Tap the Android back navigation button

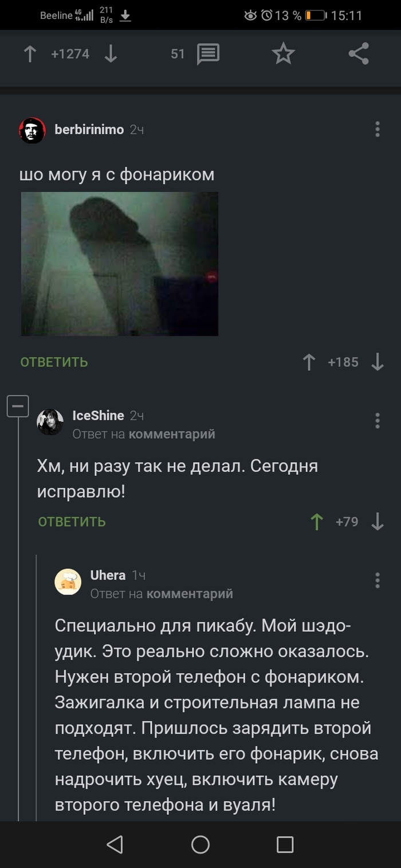click(x=115, y=845)
